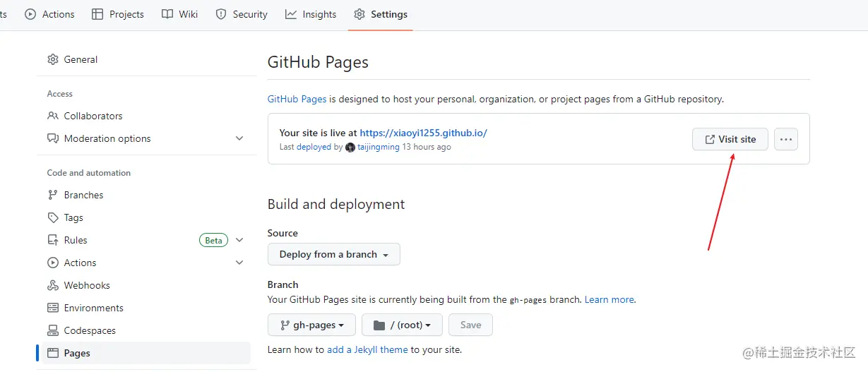Open the Deploy from a branch dropdown
Screen dimensions: 868x372
(334, 254)
